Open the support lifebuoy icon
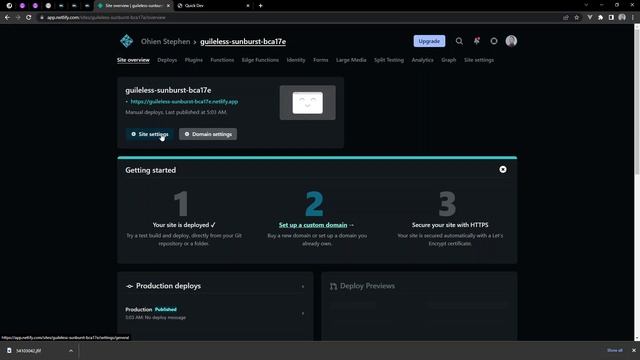 [494, 41]
